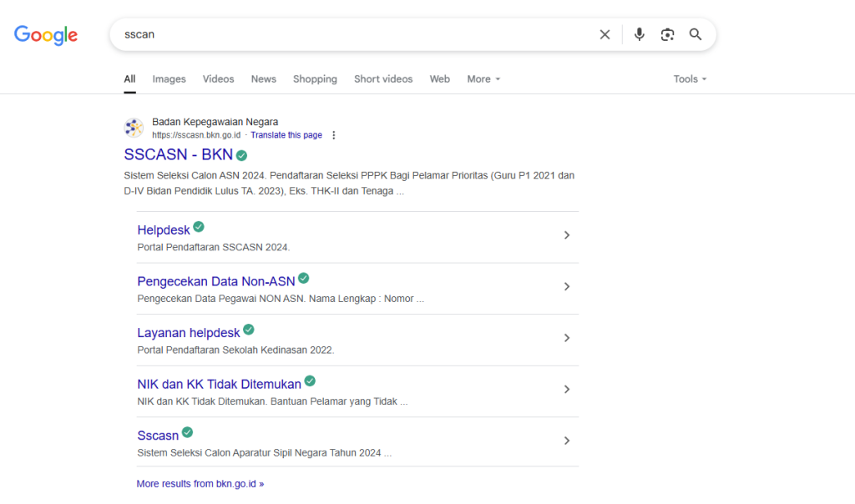Image resolution: width=855 pixels, height=504 pixels.
Task: Click the Calon Aparatur Sipil Negara Tahun 2024 description
Action: (265, 453)
